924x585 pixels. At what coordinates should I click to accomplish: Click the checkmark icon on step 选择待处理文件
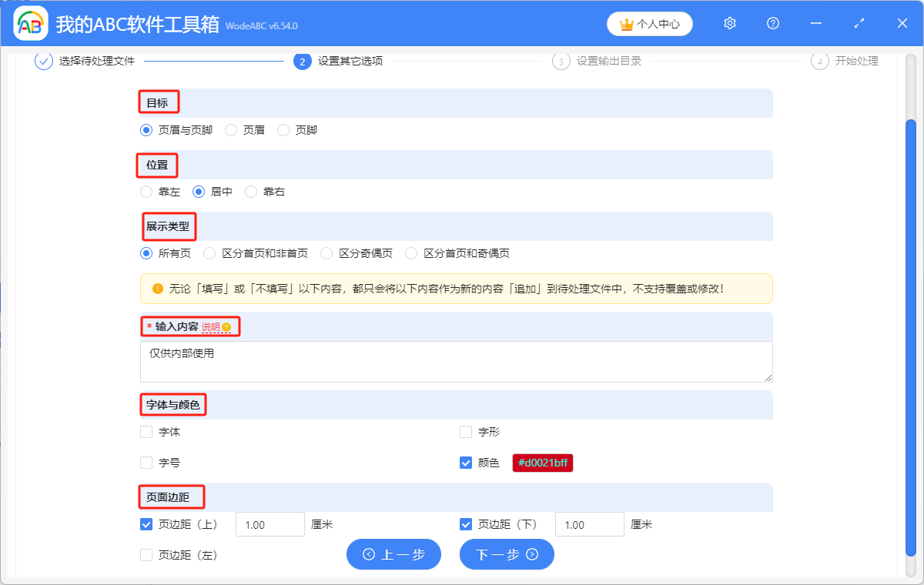point(42,62)
